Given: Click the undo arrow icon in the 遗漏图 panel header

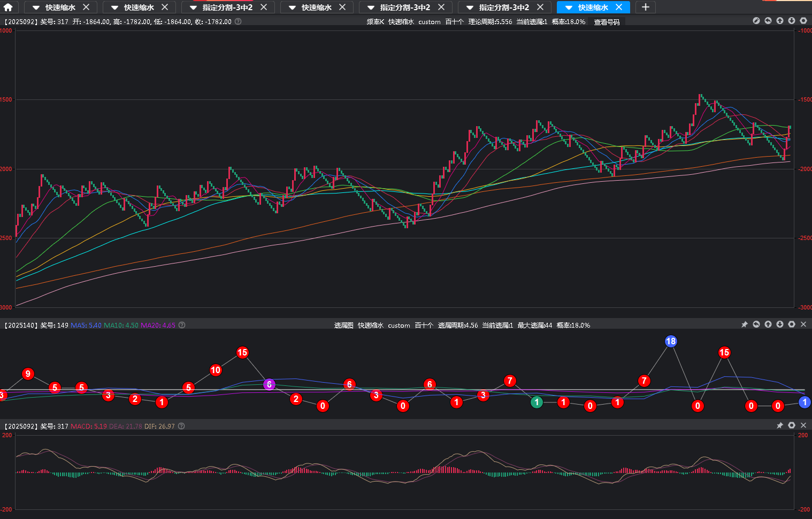Looking at the screenshot, I should click(x=756, y=324).
